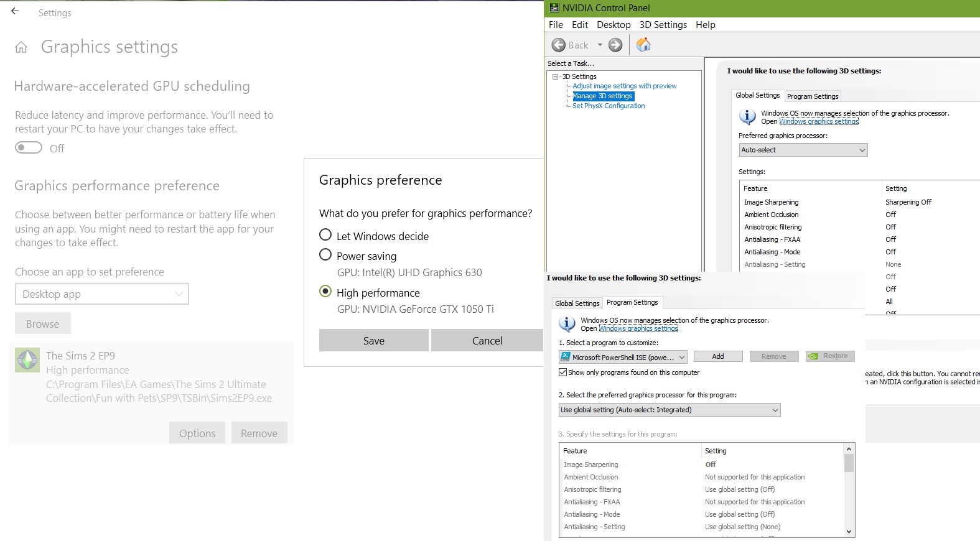Click the NVIDIA Back arrow button
The image size is (980, 541).
pos(559,45)
